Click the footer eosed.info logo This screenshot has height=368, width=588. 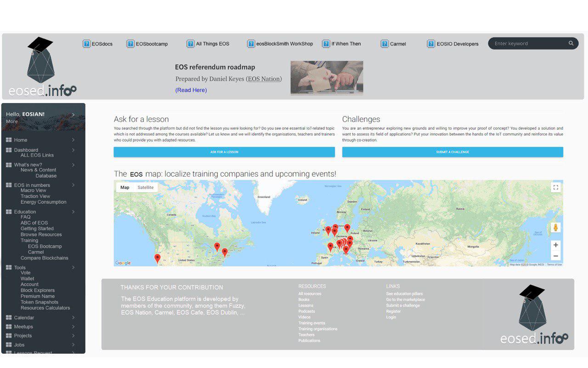click(x=534, y=314)
